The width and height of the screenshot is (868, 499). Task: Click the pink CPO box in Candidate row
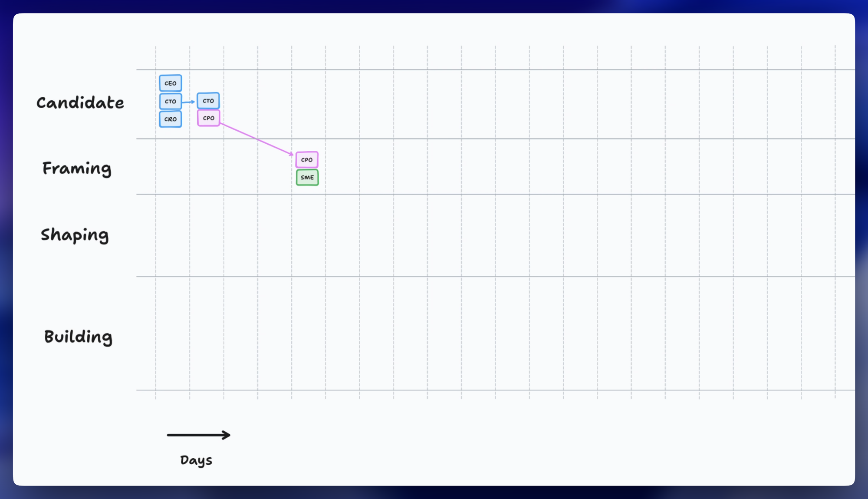pyautogui.click(x=208, y=118)
